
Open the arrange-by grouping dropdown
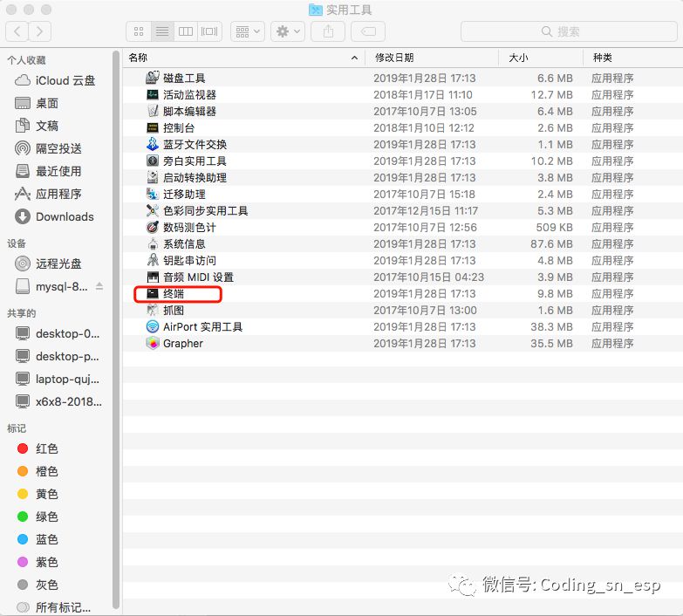(x=248, y=31)
